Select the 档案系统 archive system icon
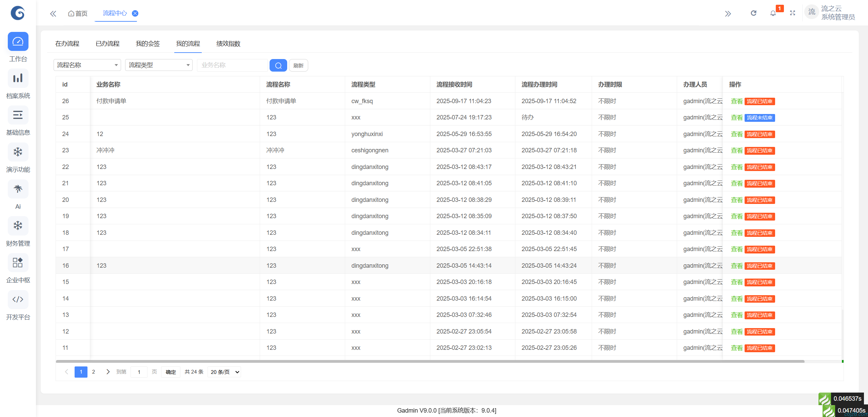 [18, 78]
